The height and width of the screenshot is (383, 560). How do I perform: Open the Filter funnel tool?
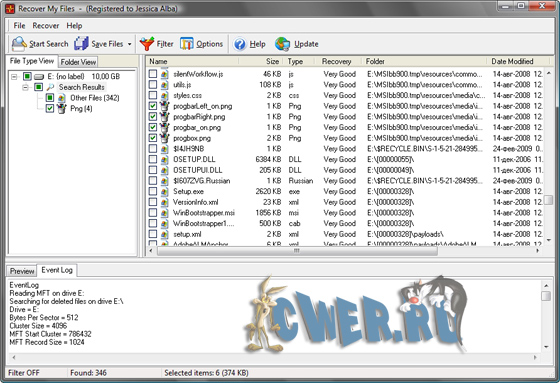pos(146,44)
